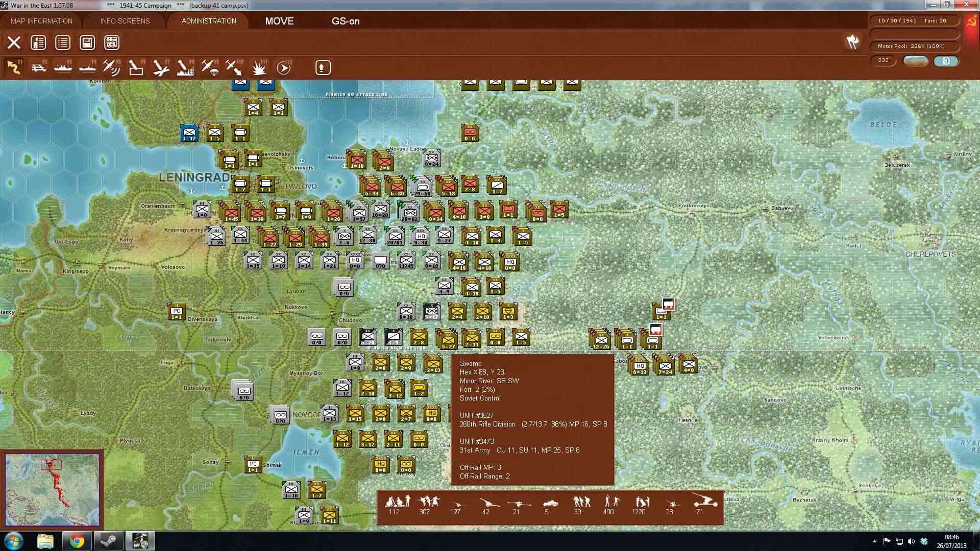This screenshot has width=980, height=551.
Task: Select the PC 1=1 counter near Shimsk
Action: tap(253, 464)
